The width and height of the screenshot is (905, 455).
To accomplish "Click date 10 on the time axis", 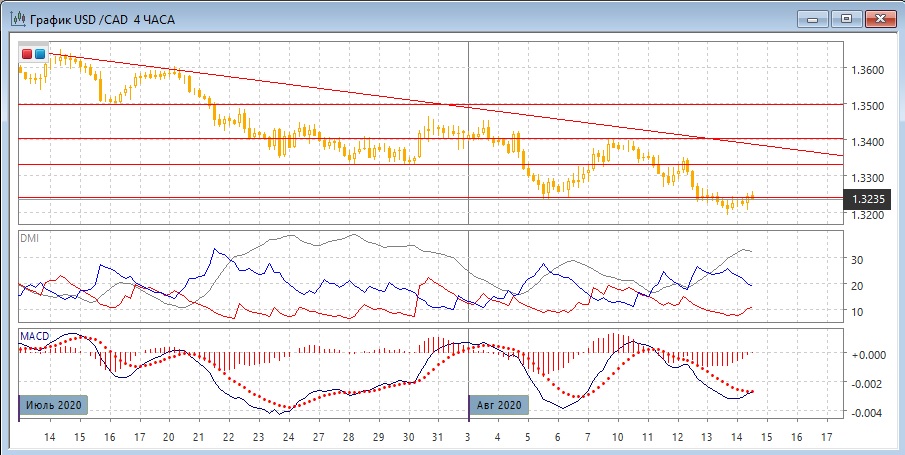I will (618, 438).
